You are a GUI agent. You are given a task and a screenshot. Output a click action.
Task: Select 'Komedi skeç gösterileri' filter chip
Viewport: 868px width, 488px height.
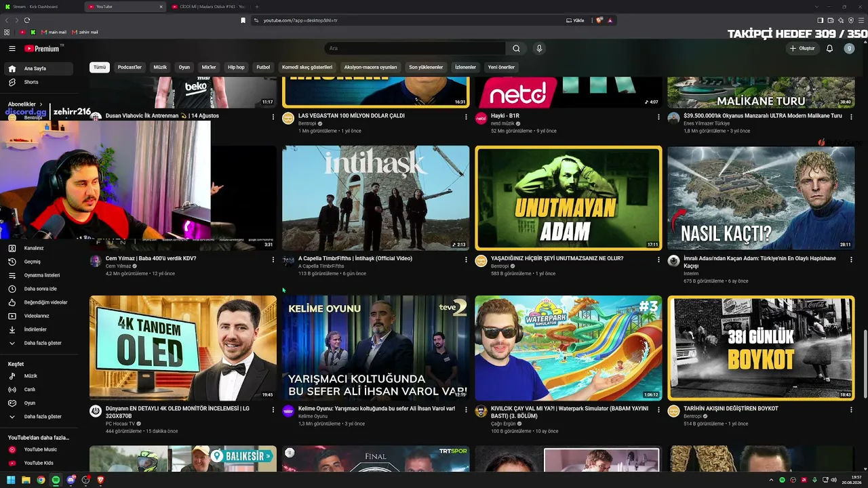[307, 67]
